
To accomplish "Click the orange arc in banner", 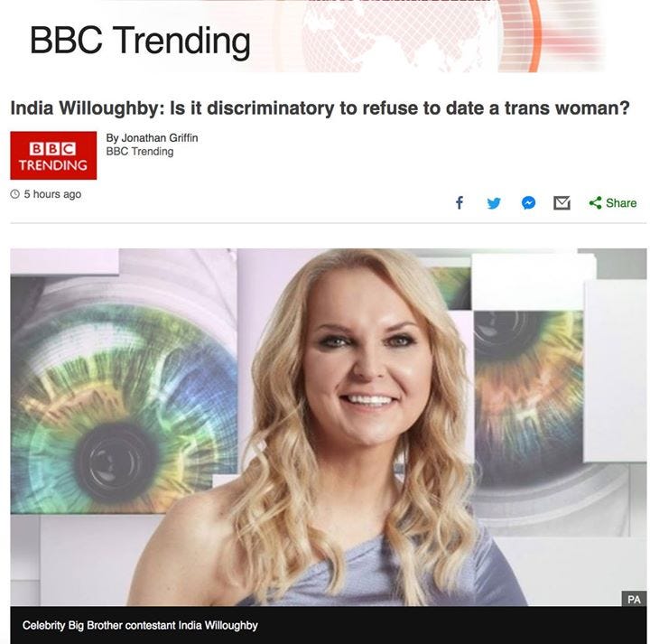I will [x=534, y=36].
